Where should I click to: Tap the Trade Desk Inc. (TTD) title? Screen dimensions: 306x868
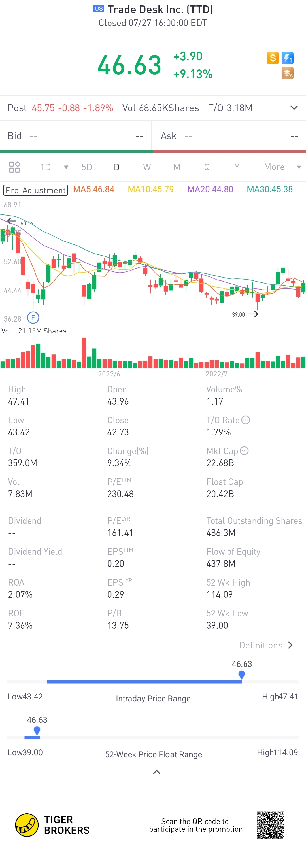(160, 9)
